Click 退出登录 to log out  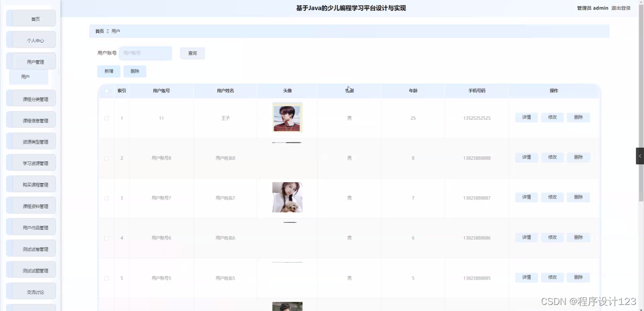[621, 8]
